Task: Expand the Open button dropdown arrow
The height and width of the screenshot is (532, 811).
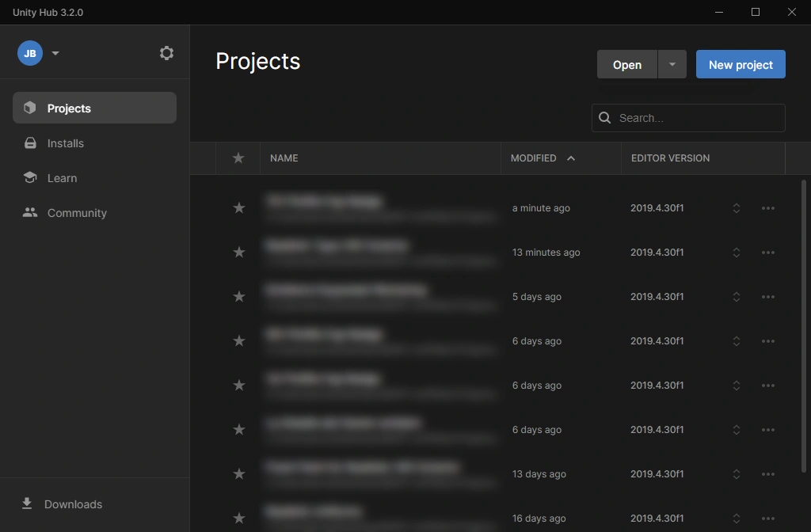Action: click(672, 64)
